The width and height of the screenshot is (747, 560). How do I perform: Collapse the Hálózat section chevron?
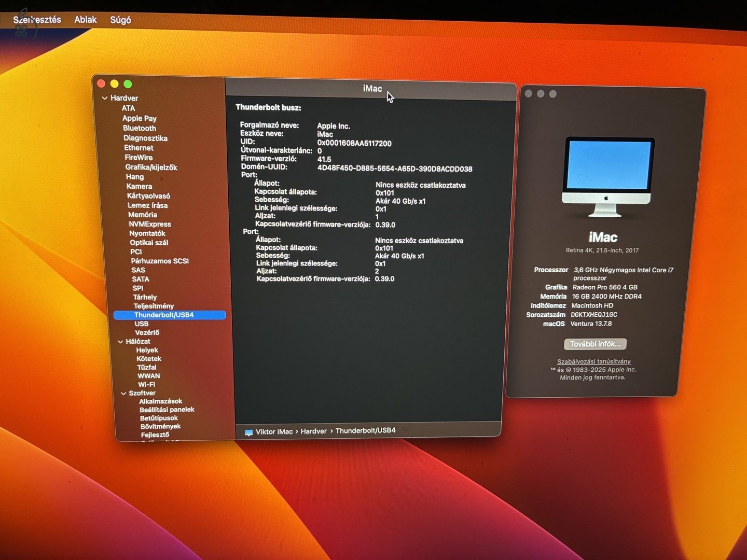pyautogui.click(x=120, y=342)
